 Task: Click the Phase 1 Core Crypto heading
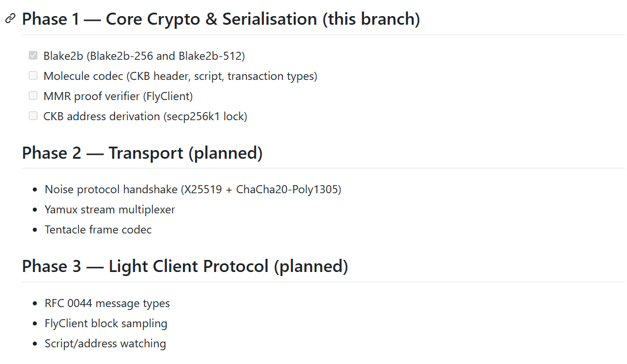click(x=221, y=19)
